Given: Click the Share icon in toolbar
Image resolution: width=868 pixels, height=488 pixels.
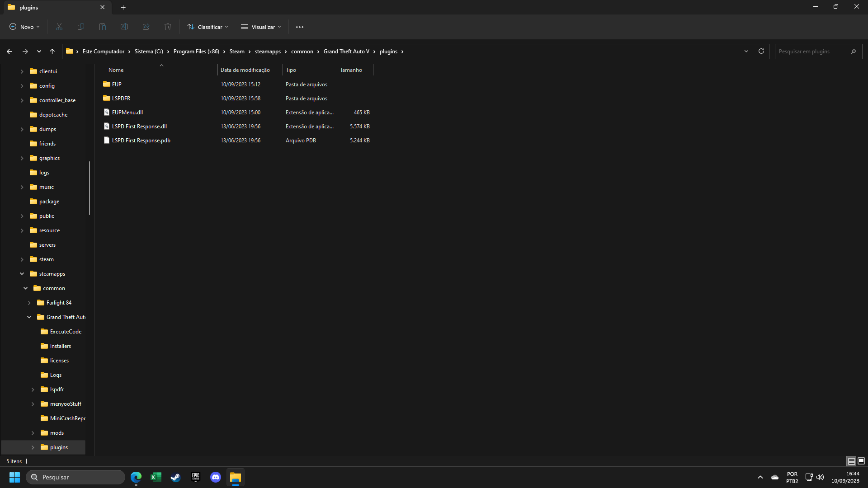Looking at the screenshot, I should 146,27.
